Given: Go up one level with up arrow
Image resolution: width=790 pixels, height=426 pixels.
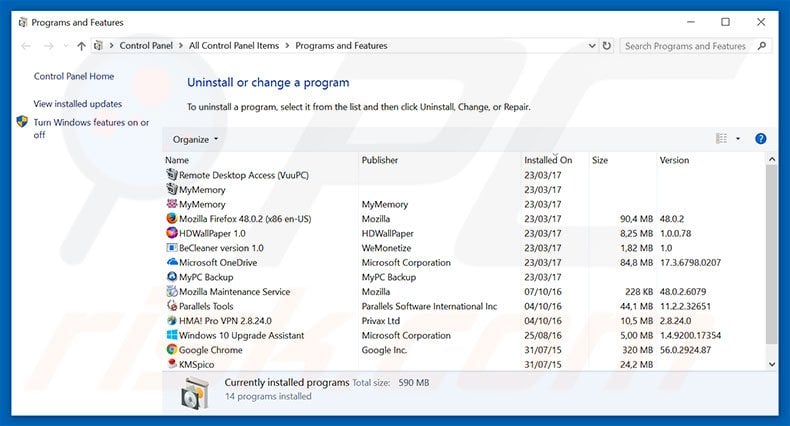Looking at the screenshot, I should pyautogui.click(x=81, y=46).
